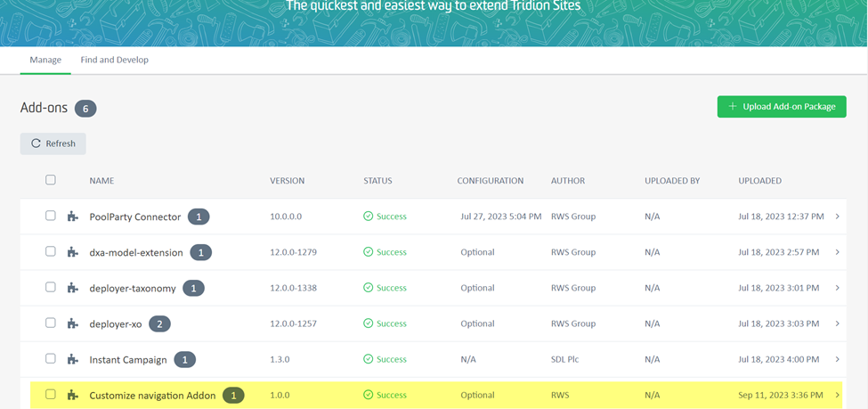Screen dimensions: 868x409
Task: Click the Customize navigation Addon puzzle icon
Action: click(x=72, y=396)
